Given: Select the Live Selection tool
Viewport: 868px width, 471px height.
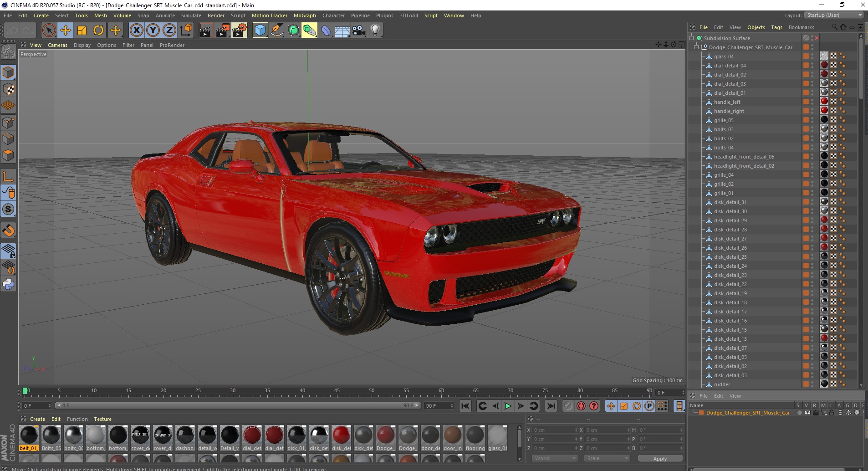Looking at the screenshot, I should point(49,31).
